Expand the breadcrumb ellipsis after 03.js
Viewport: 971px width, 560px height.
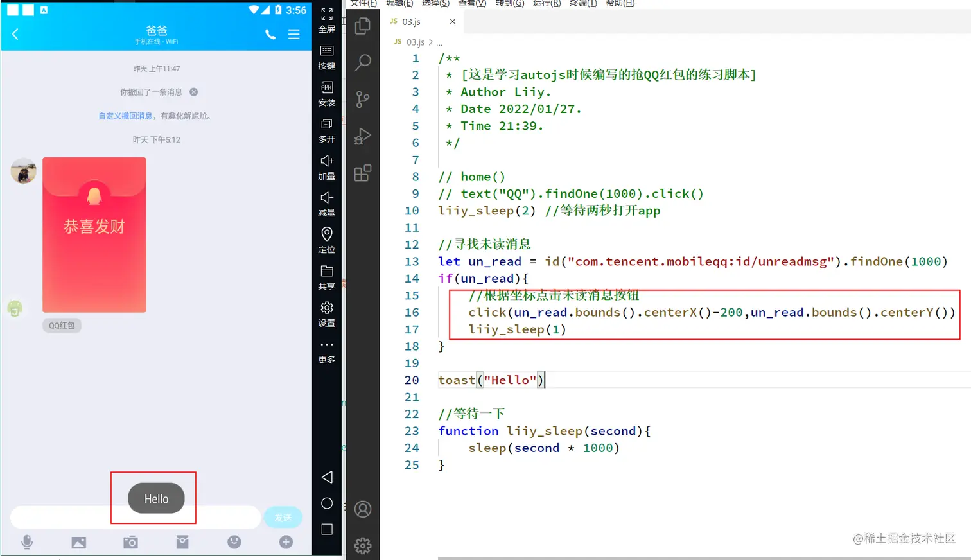pos(439,42)
